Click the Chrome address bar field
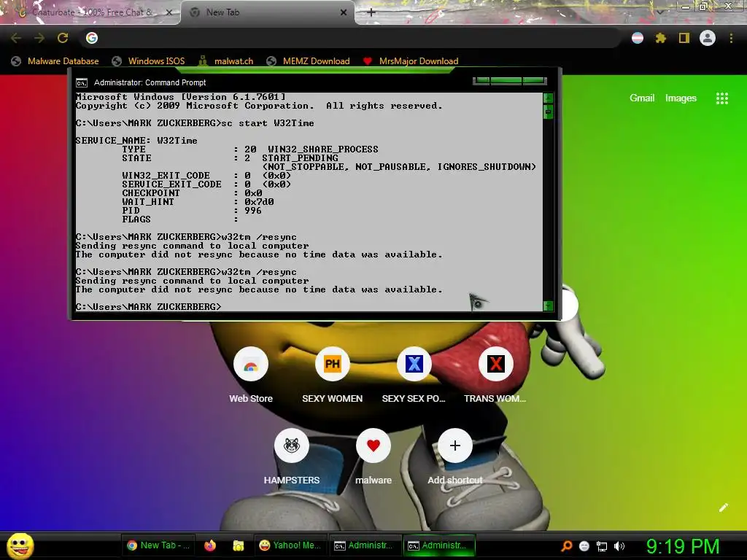 tap(352, 38)
